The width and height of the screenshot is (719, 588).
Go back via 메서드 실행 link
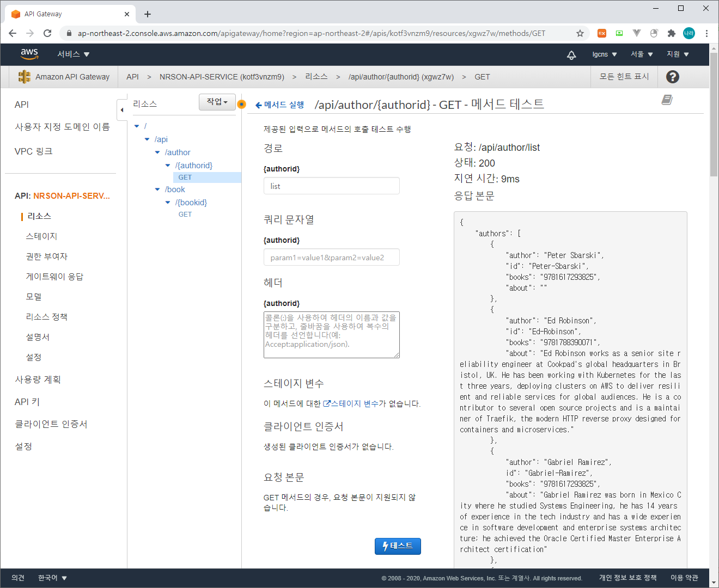pyautogui.click(x=279, y=105)
